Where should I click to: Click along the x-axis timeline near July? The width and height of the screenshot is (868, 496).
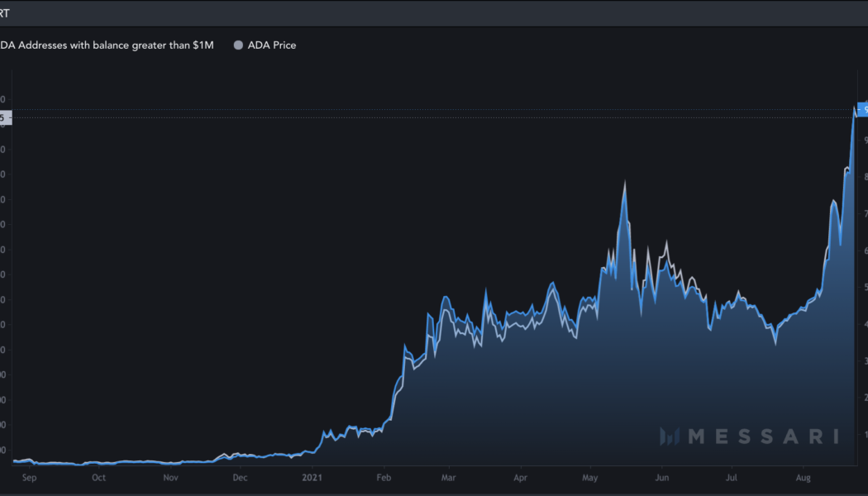coord(732,478)
